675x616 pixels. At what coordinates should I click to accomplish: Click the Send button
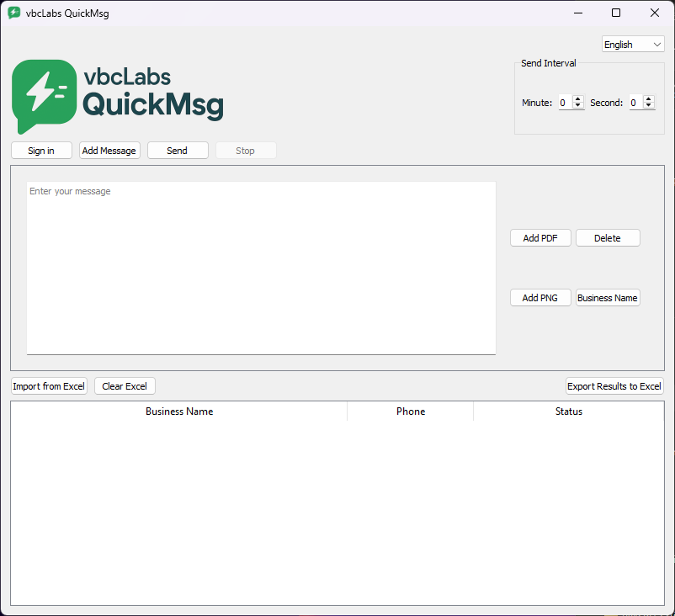178,151
